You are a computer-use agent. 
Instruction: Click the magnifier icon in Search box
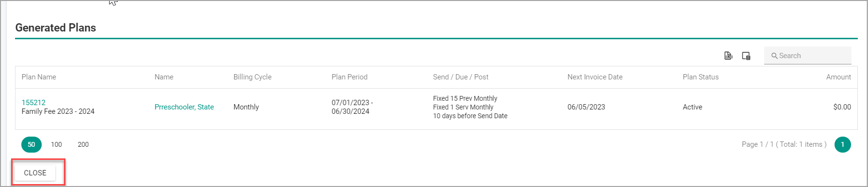pyautogui.click(x=774, y=56)
